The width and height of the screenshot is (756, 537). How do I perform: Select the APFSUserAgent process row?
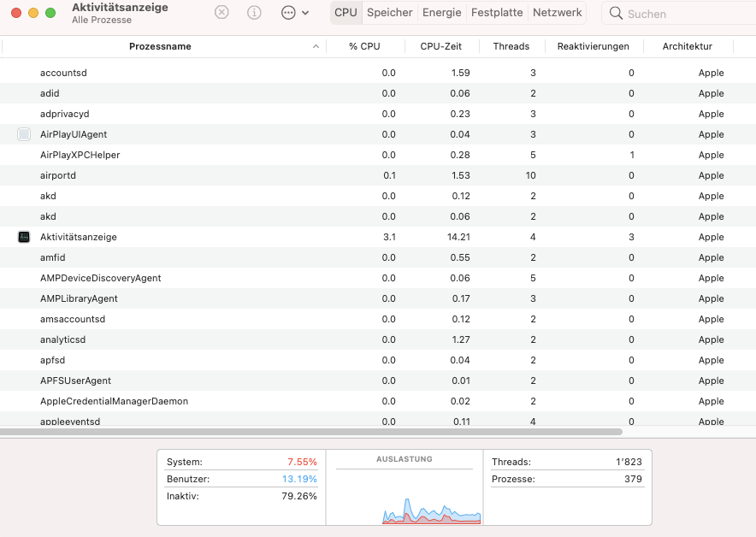click(x=378, y=381)
